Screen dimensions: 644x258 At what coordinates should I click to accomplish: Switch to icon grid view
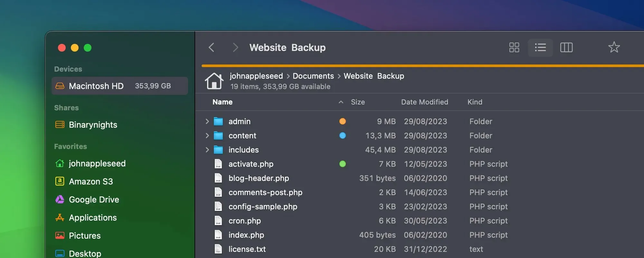point(514,48)
